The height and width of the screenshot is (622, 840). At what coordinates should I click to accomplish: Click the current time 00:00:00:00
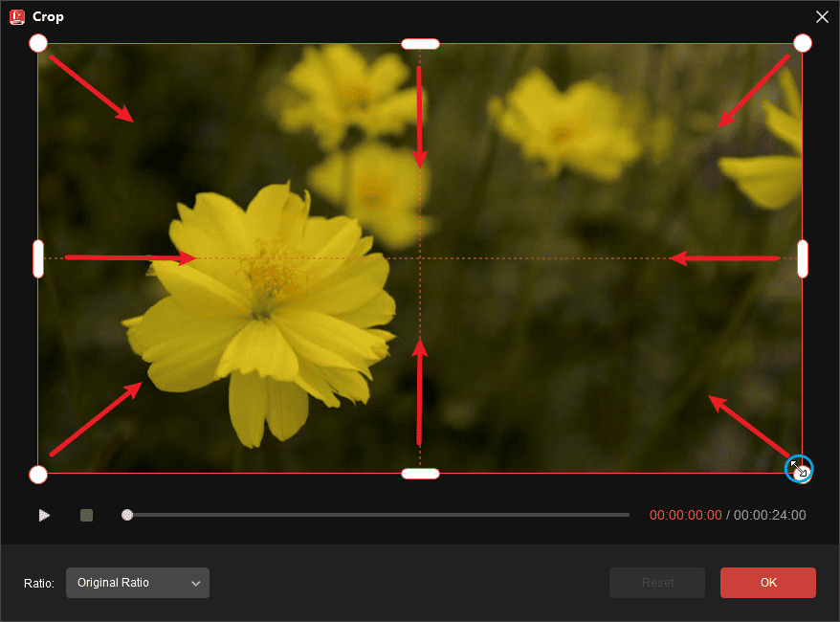click(x=686, y=516)
